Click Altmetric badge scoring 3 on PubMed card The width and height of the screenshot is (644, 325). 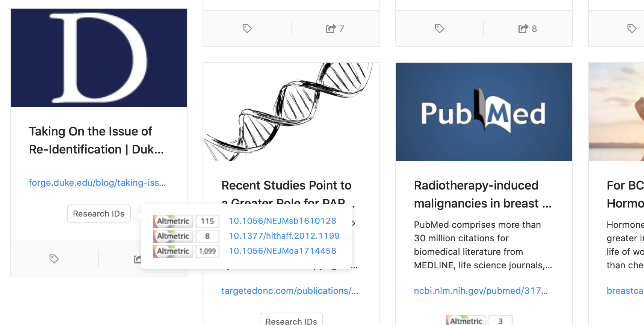tap(479, 320)
